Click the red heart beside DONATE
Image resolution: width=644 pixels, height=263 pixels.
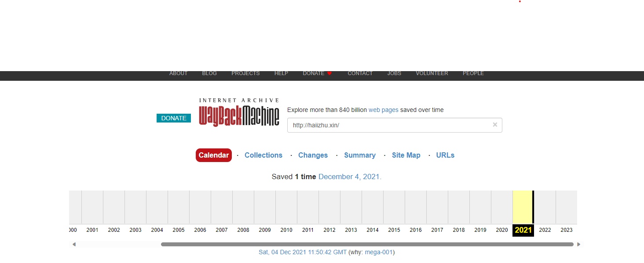tap(329, 73)
